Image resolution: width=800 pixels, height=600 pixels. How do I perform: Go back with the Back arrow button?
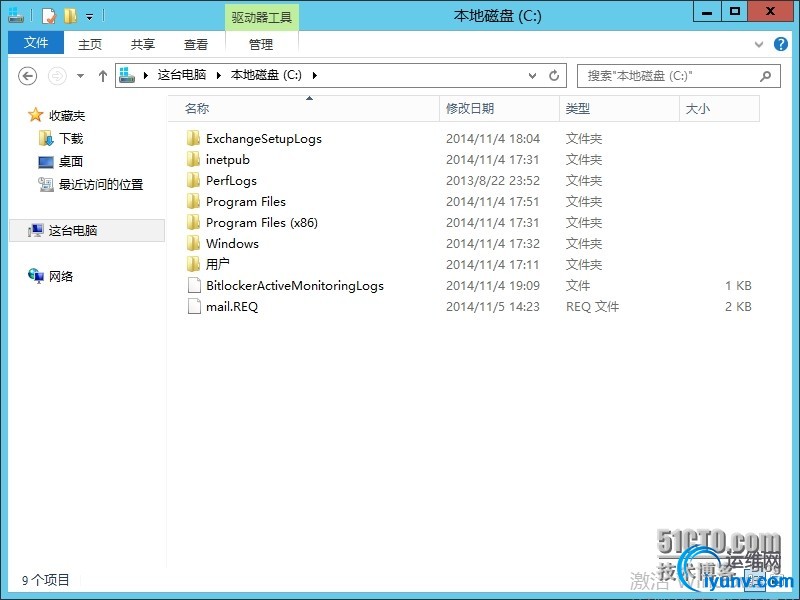[28, 76]
